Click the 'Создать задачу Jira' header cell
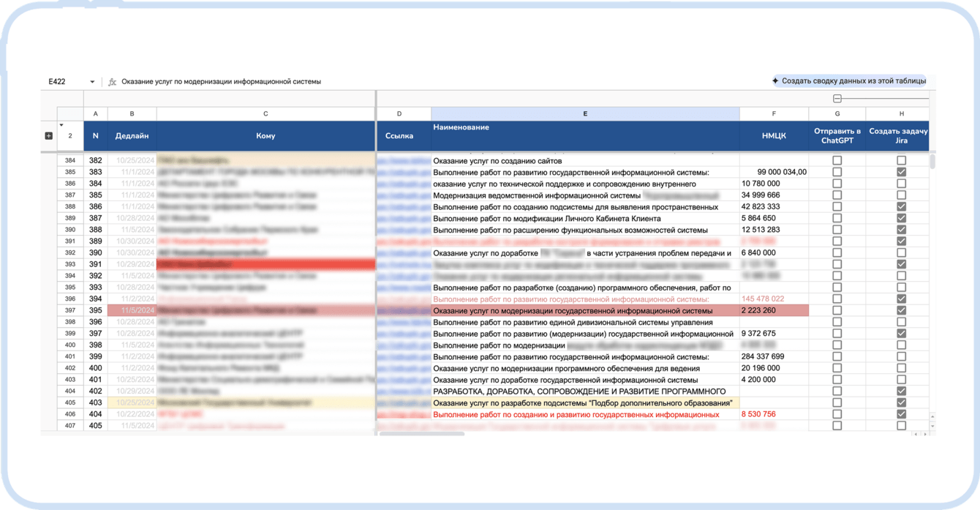Viewport: 980px width, 510px height. click(x=898, y=136)
